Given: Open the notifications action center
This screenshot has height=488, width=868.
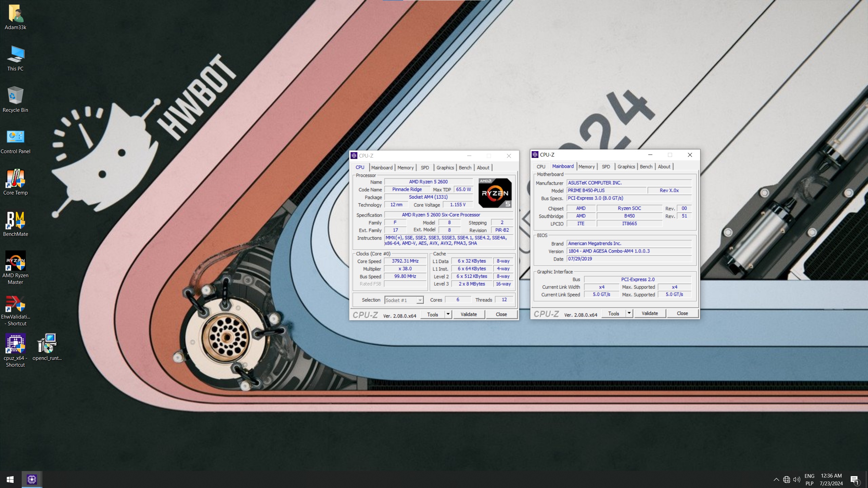Looking at the screenshot, I should tap(854, 480).
